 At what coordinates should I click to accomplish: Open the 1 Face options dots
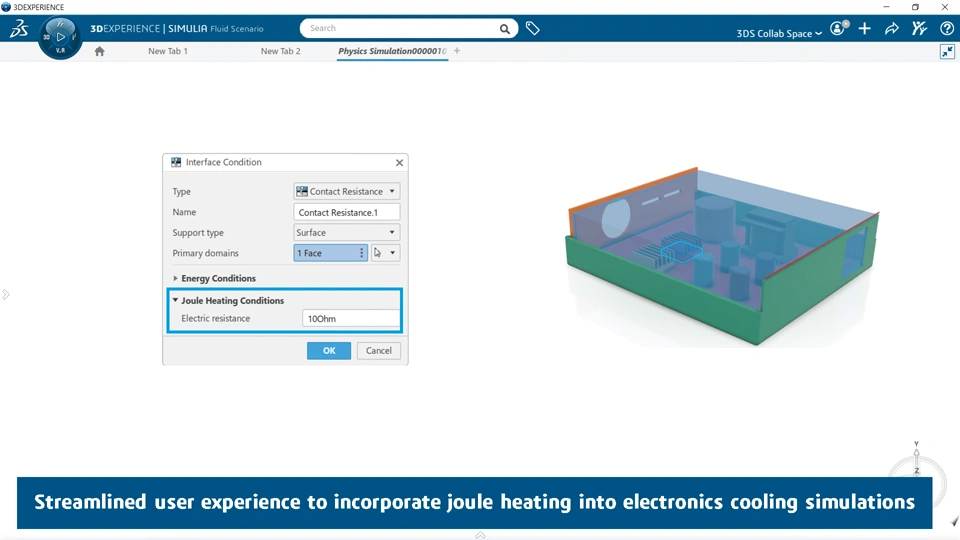point(361,252)
